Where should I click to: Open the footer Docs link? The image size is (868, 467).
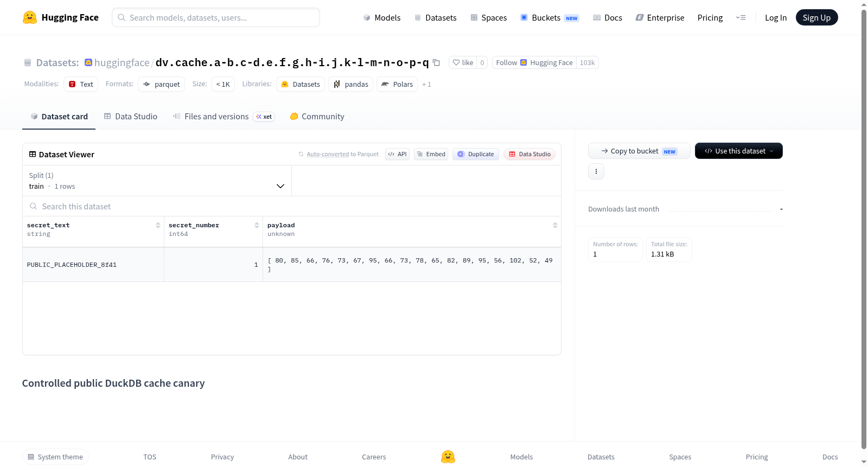830,457
